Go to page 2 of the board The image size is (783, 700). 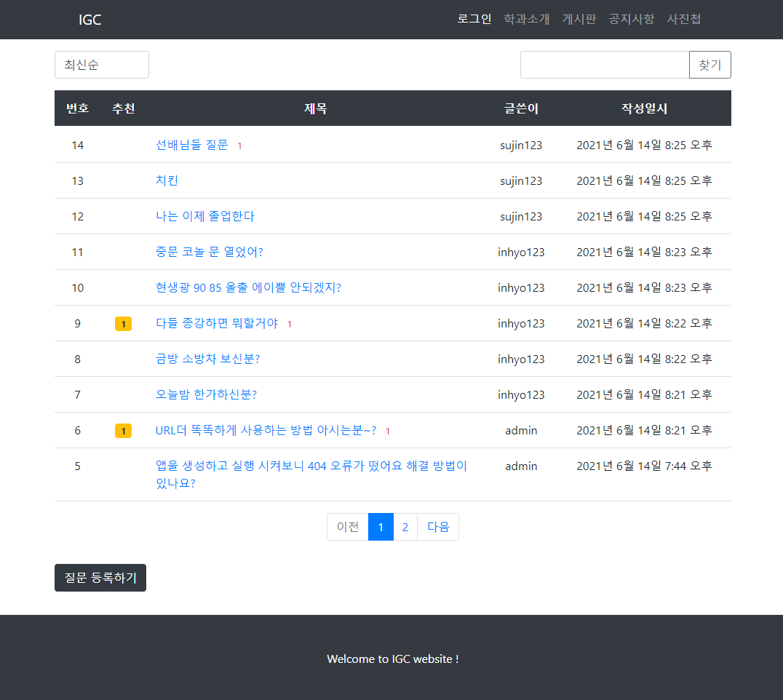click(405, 526)
